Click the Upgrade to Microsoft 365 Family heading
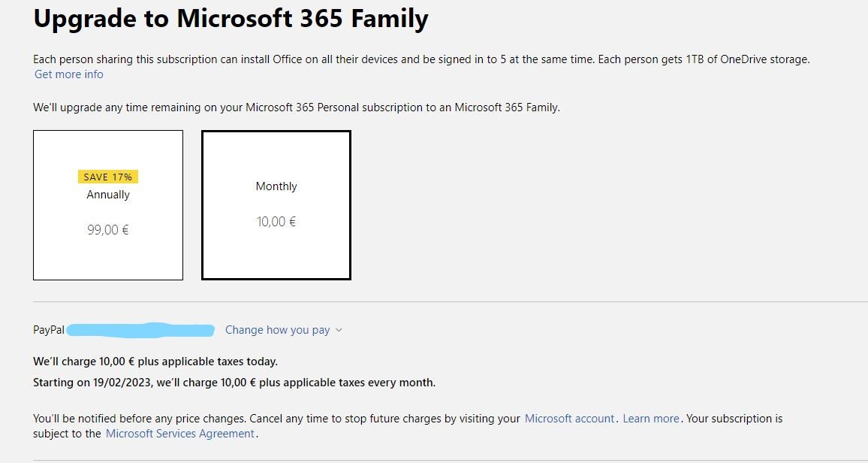 pos(231,19)
